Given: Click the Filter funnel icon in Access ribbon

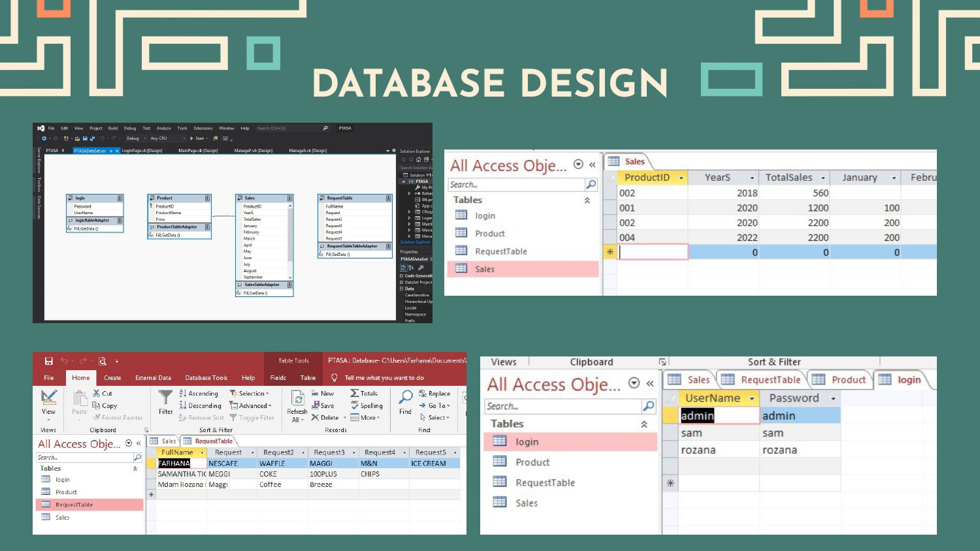Looking at the screenshot, I should (165, 398).
